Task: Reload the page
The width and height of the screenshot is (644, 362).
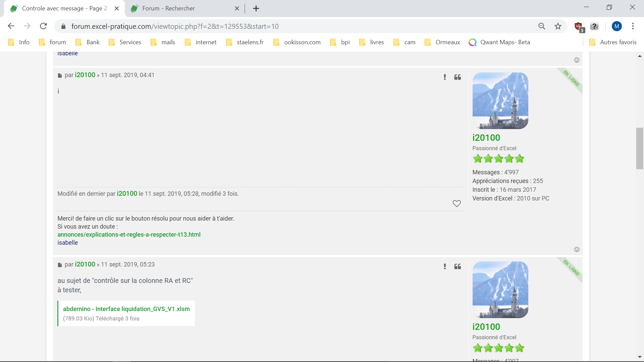Action: pyautogui.click(x=43, y=26)
